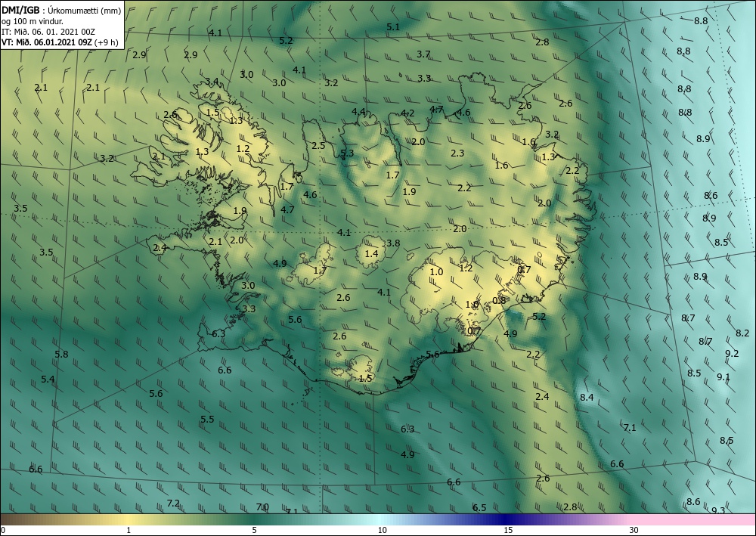The width and height of the screenshot is (756, 536).
Task: Click the map value '5.8'
Action: pos(61,355)
